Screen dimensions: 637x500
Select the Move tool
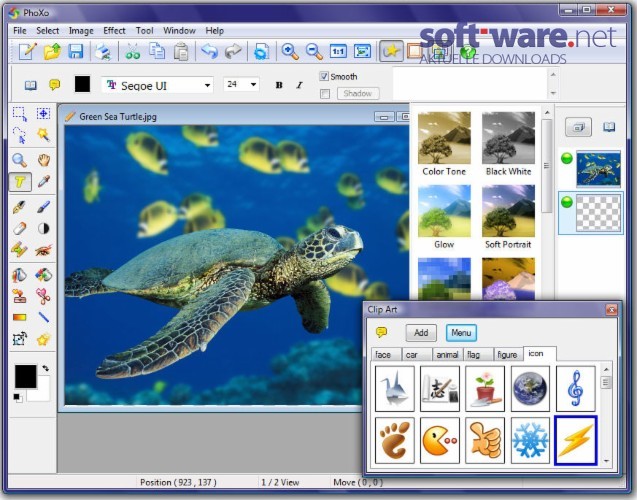click(43, 113)
